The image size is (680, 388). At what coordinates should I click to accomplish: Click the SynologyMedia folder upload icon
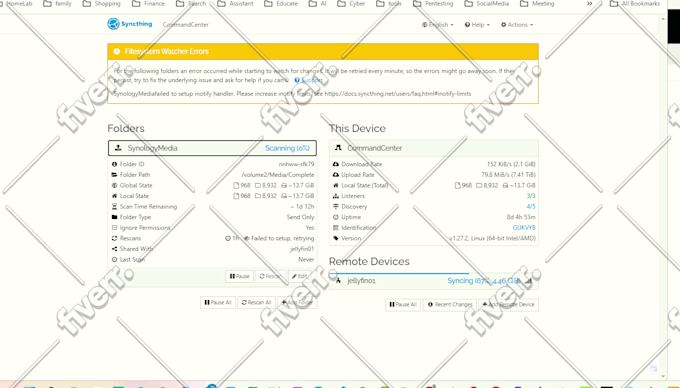point(118,148)
